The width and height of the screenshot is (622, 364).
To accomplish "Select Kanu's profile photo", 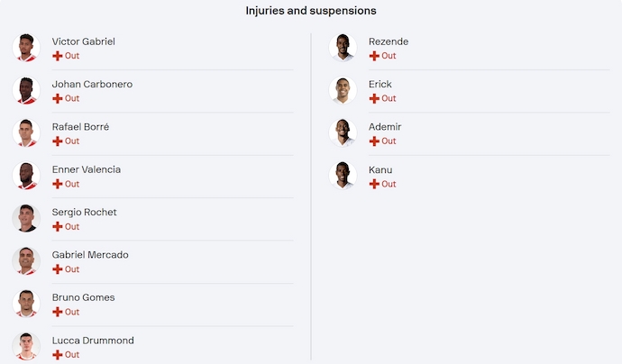I will tap(343, 176).
